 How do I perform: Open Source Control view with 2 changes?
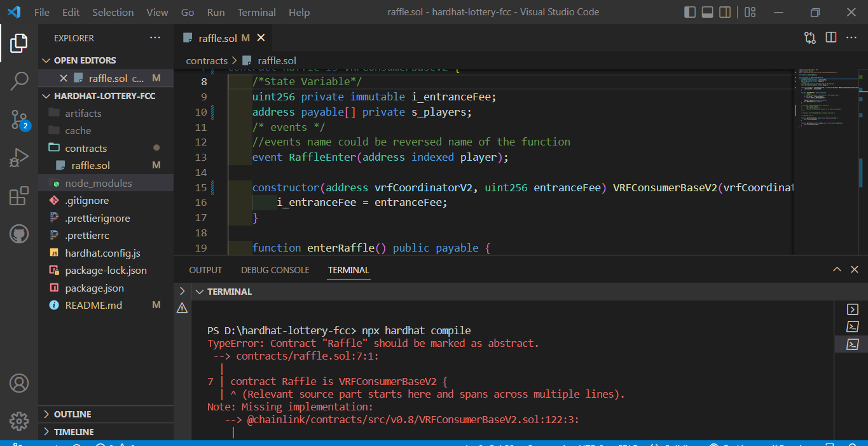(19, 119)
